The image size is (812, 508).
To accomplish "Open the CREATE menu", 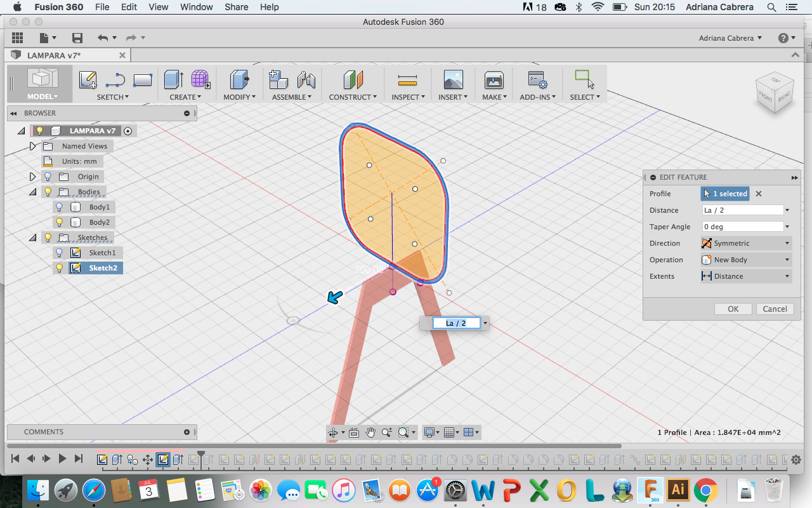I will tap(185, 97).
